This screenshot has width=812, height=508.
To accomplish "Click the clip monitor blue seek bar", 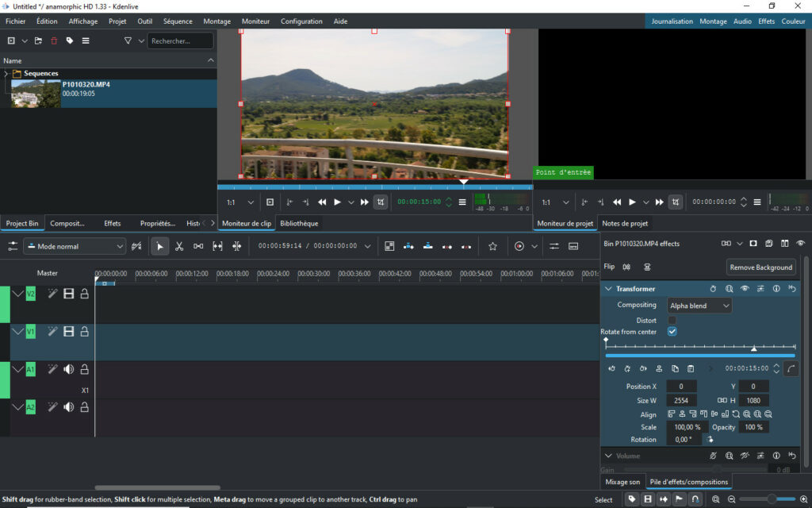I will (375, 187).
